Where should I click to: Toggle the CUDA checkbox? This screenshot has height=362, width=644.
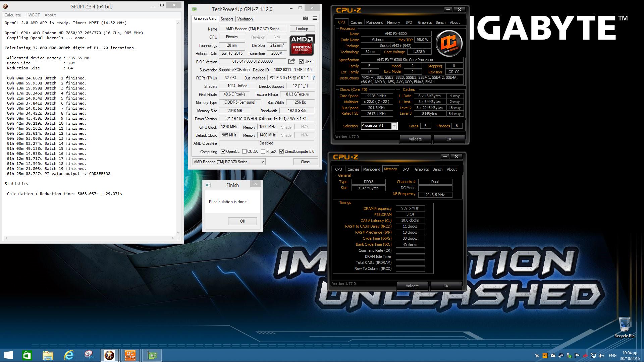pyautogui.click(x=244, y=152)
